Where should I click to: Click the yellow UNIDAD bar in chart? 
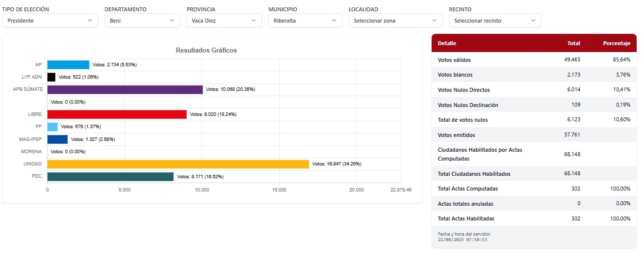(x=178, y=164)
